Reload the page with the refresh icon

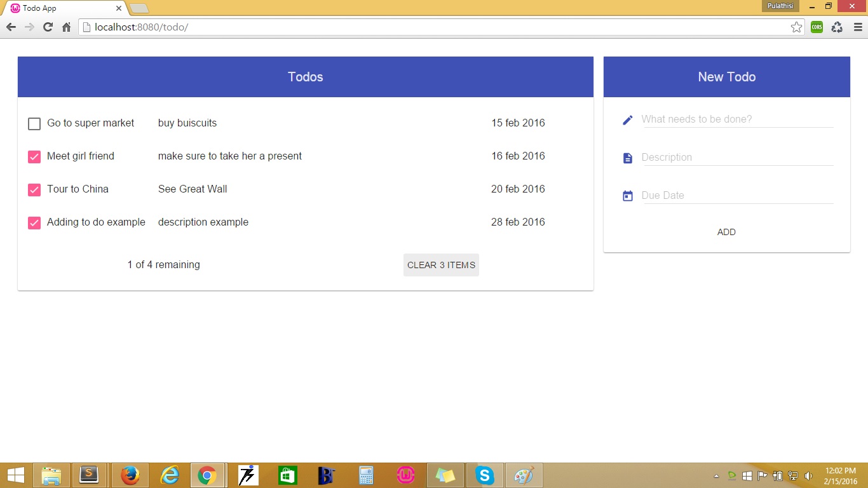tap(48, 27)
